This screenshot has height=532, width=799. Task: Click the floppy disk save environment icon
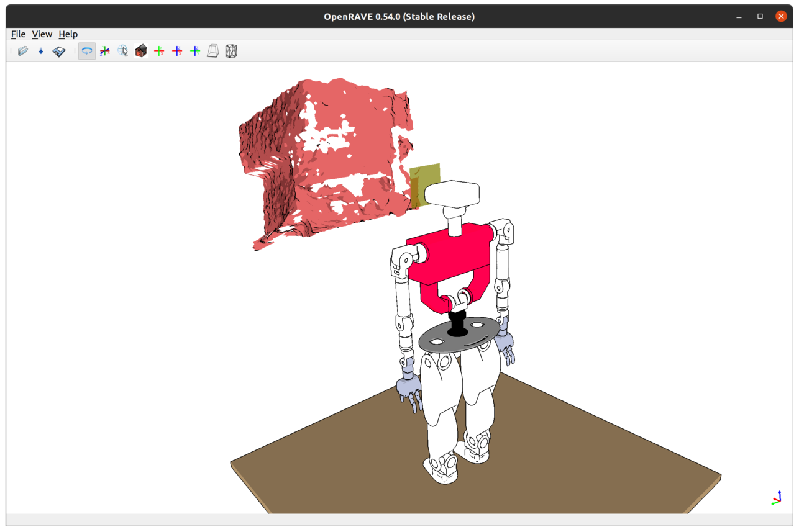pos(59,51)
